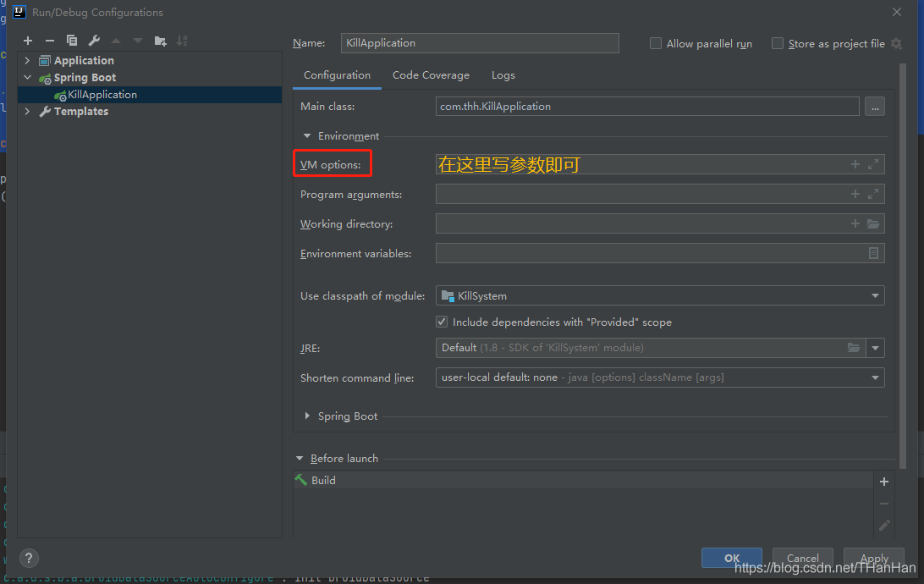Edit the before launch task pencil
This screenshot has width=924, height=584.
point(884,525)
